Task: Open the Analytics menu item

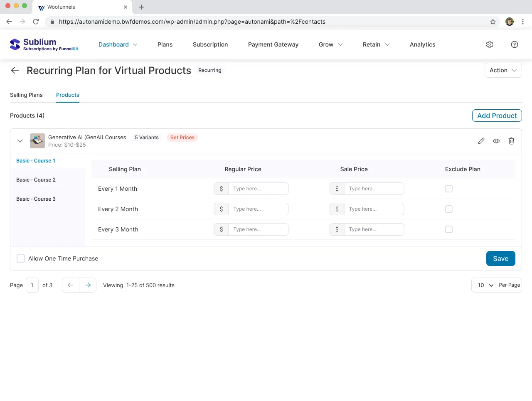Action: (423, 44)
